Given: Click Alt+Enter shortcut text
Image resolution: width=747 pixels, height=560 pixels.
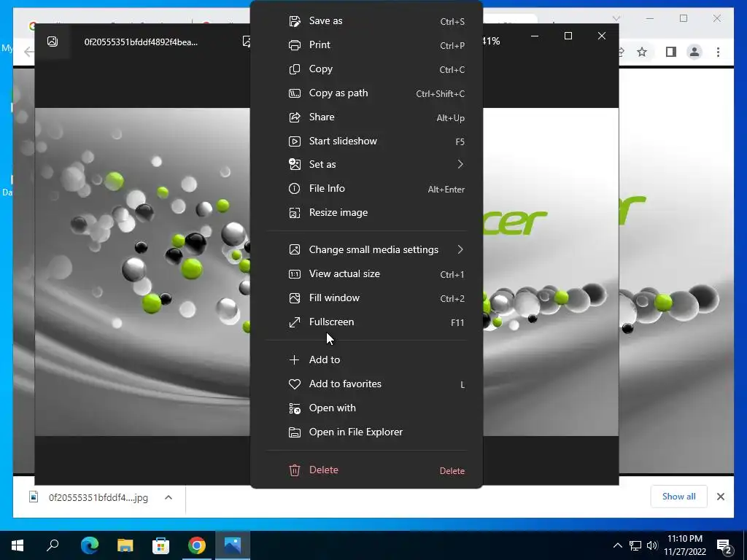Looking at the screenshot, I should (446, 189).
